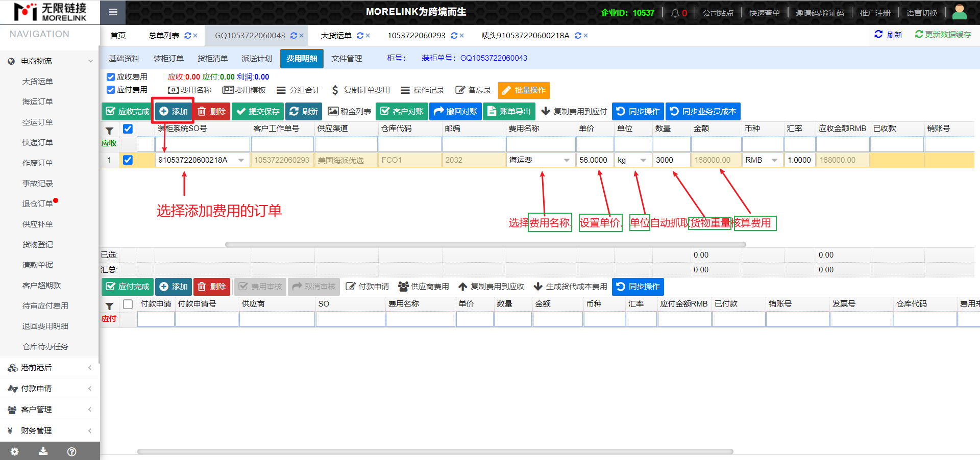Switch to the 装柜订单 tab

tap(168, 59)
